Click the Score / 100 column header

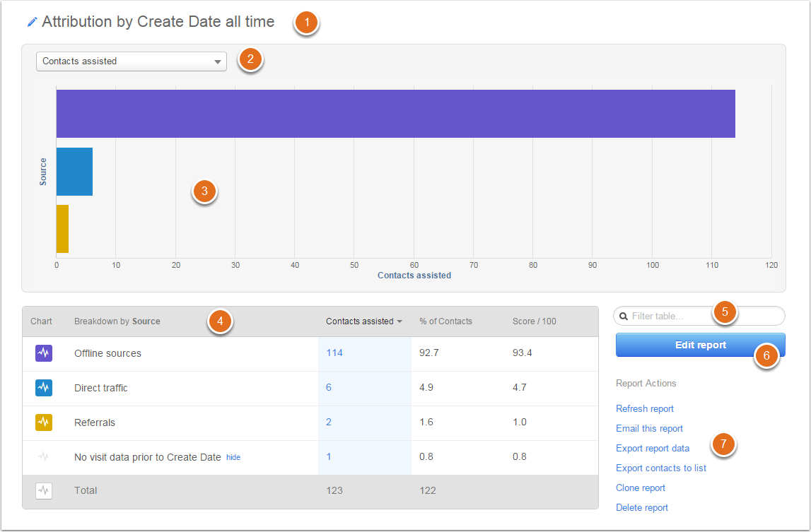[x=535, y=321]
